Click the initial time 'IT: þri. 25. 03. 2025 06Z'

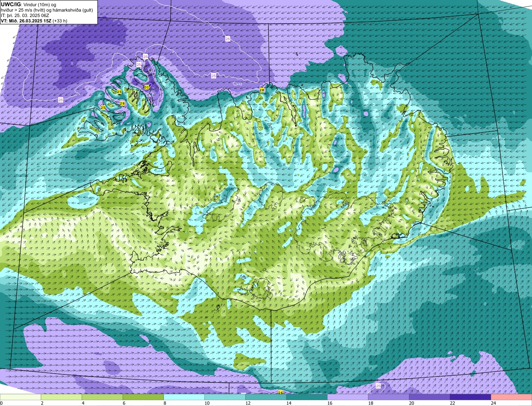click(25, 15)
